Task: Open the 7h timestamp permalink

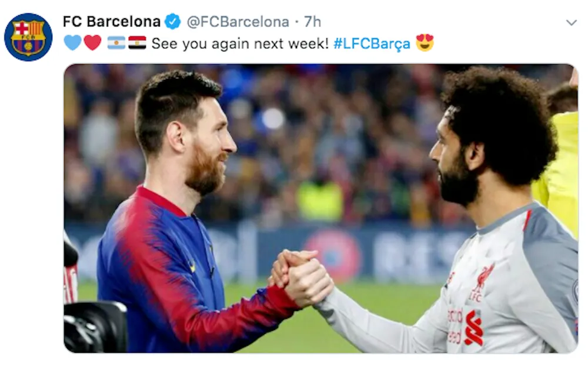Action: click(x=312, y=22)
